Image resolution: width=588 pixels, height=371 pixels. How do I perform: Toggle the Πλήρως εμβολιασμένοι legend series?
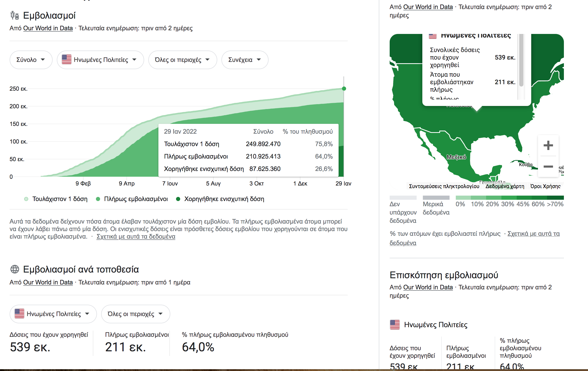pos(132,199)
